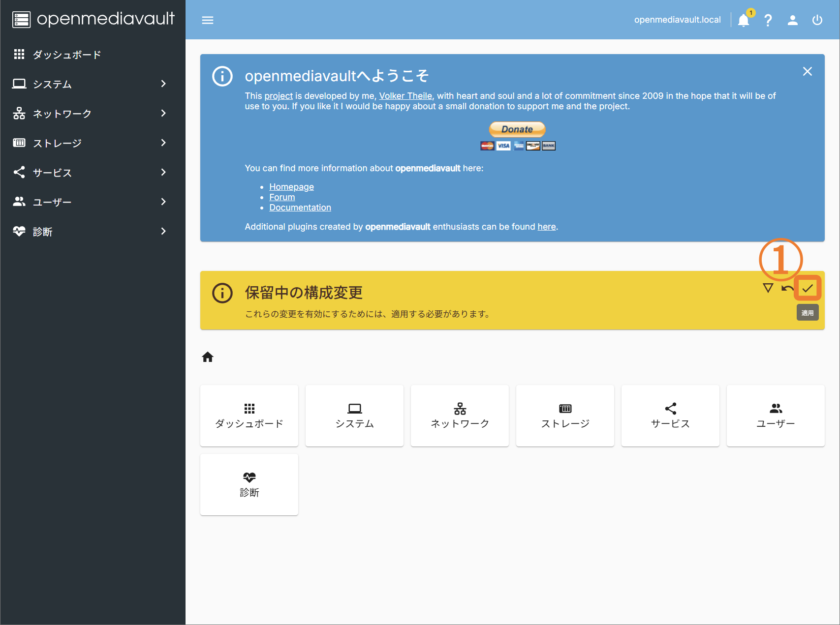Open the ダッシュボード card in the main area
Screen dimensions: 840x625
click(249, 416)
